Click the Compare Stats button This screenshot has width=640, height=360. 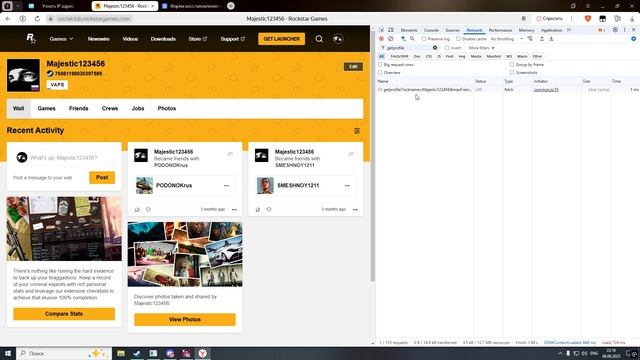tap(64, 314)
